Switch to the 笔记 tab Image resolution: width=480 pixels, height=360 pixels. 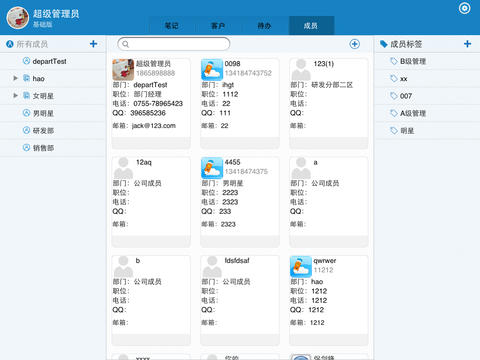pyautogui.click(x=171, y=26)
